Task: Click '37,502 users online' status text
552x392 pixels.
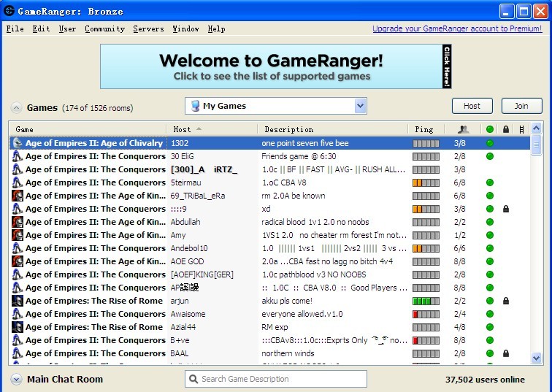Action: pyautogui.click(x=485, y=380)
